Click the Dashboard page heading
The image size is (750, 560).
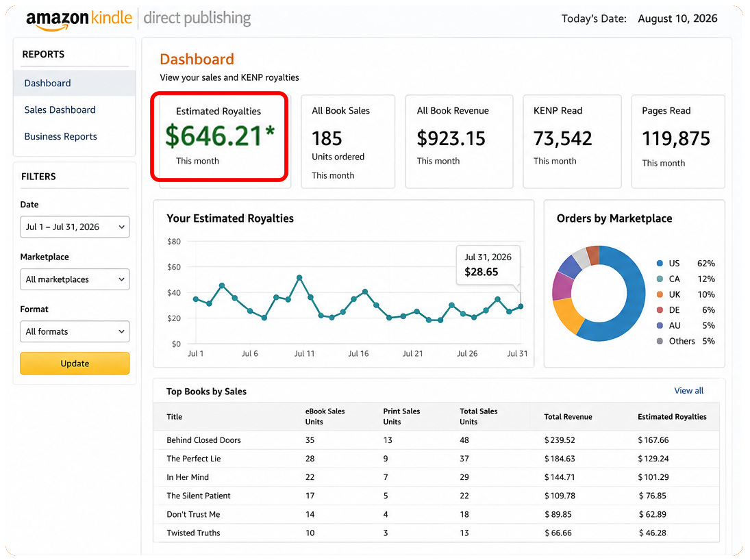[197, 60]
